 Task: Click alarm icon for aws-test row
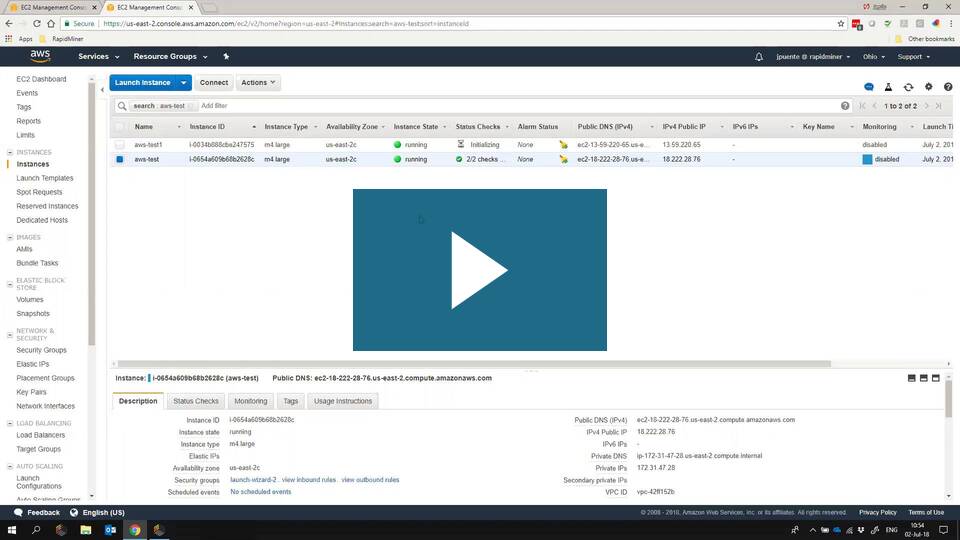pyautogui.click(x=563, y=159)
